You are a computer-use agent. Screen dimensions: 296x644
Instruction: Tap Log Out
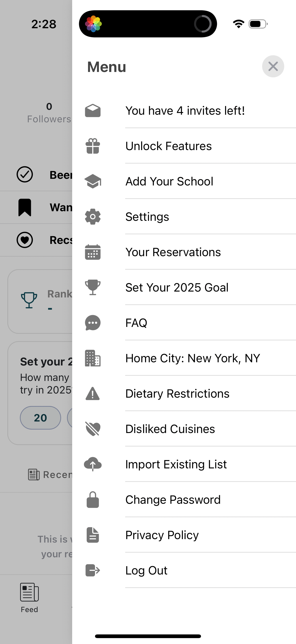pos(146,571)
